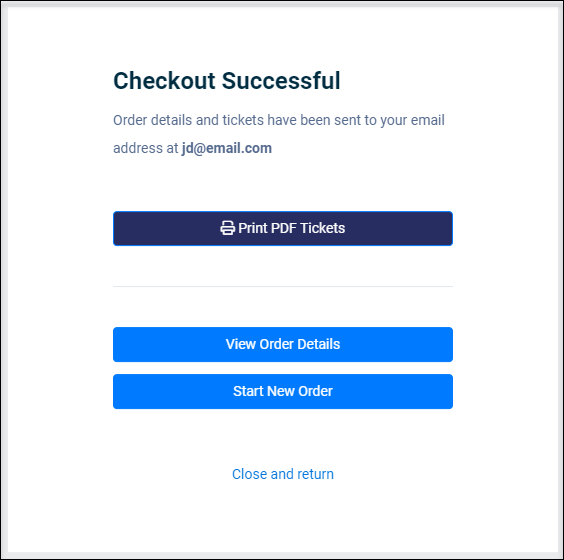Click the order details sent confirmation message
564x560 pixels.
click(x=279, y=134)
